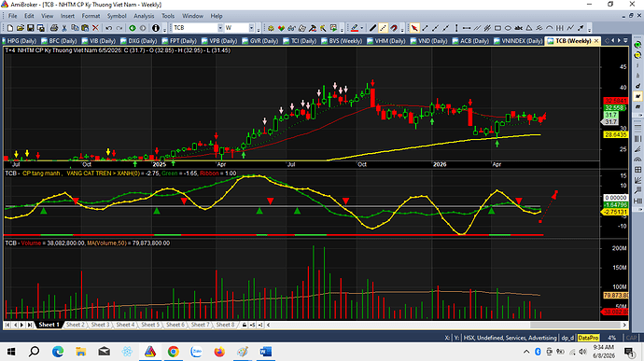Toggle the Select arrow pointer tool
The height and width of the screenshot is (361, 644).
tap(414, 28)
